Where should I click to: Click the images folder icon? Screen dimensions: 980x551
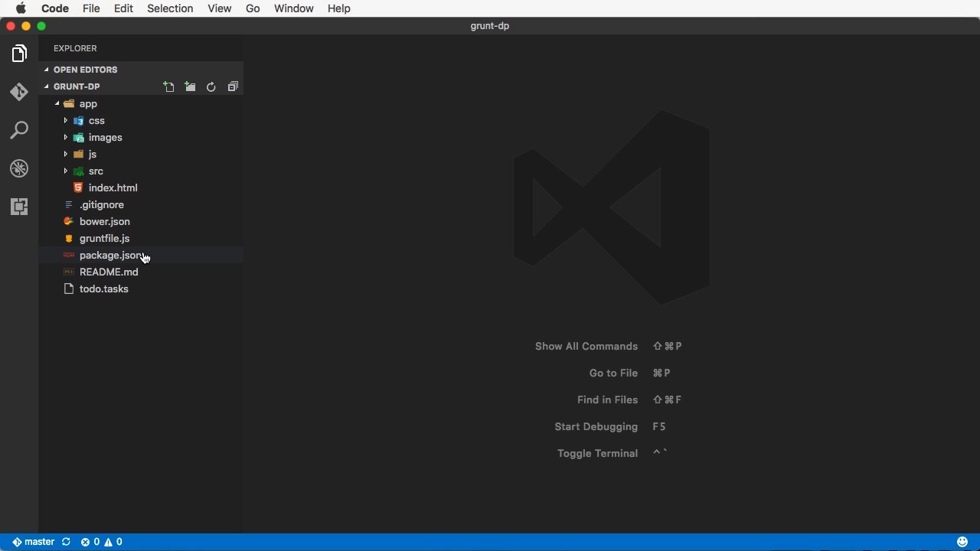(78, 137)
